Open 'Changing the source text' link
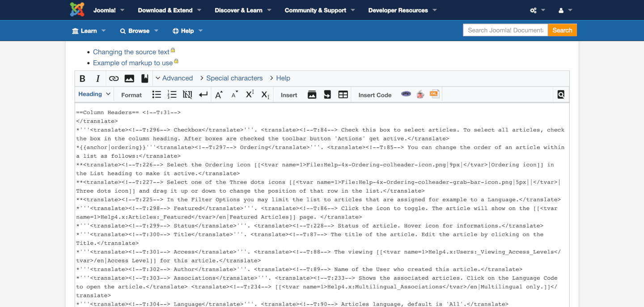The height and width of the screenshot is (307, 644). coord(131,52)
